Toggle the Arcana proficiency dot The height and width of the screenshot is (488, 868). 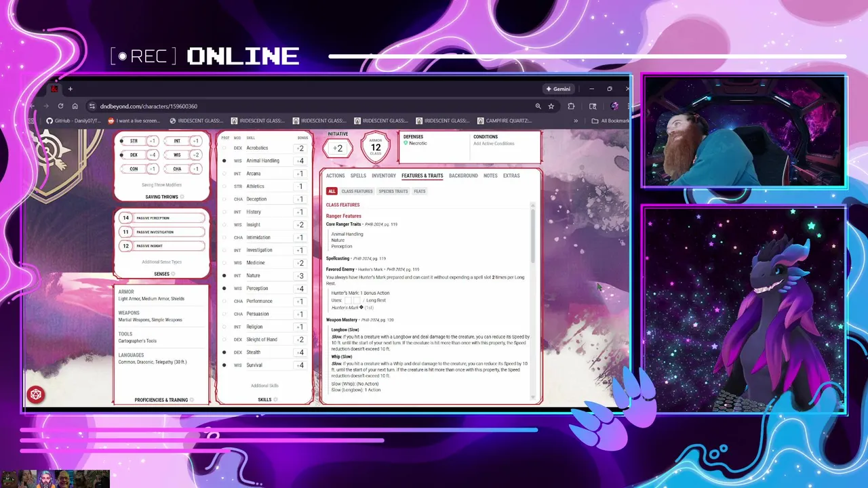pyautogui.click(x=224, y=174)
